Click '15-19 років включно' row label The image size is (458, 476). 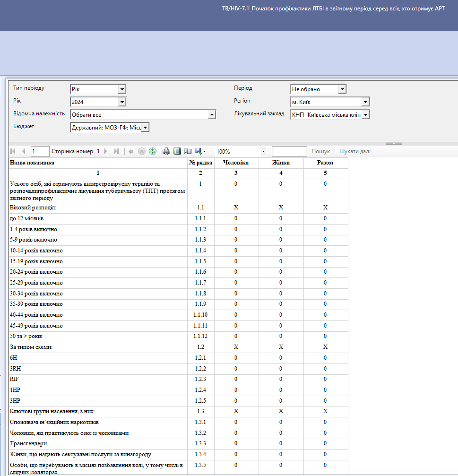point(36,261)
